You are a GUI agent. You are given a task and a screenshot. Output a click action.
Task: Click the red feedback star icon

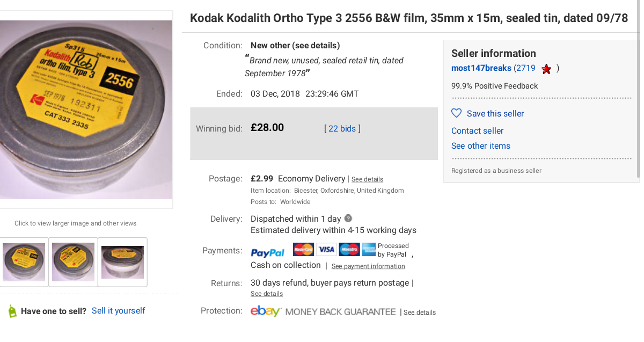[546, 69]
